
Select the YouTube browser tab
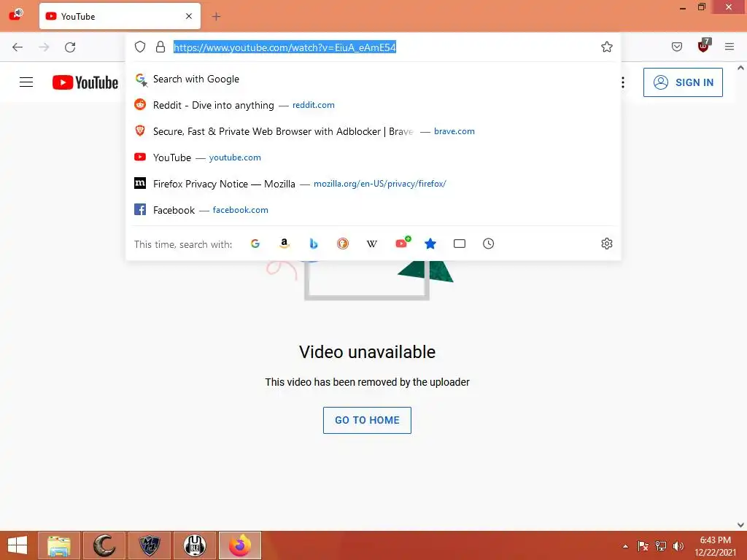pos(120,16)
